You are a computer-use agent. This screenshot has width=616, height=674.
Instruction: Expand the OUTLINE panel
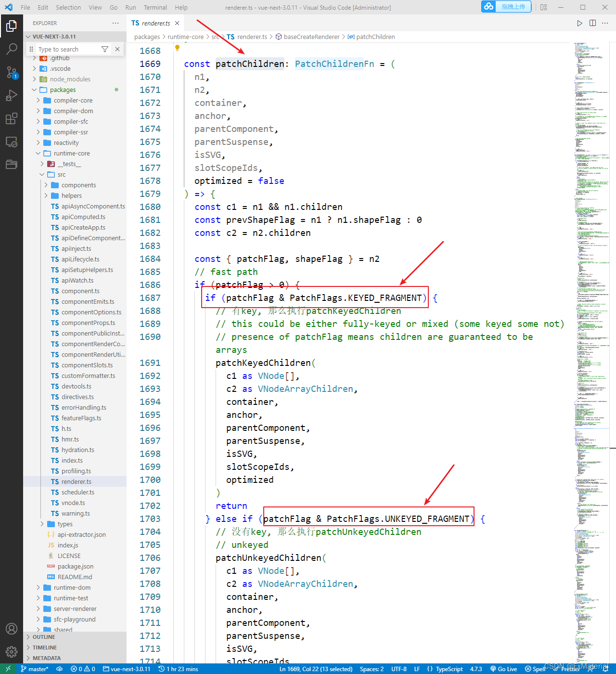pyautogui.click(x=75, y=637)
